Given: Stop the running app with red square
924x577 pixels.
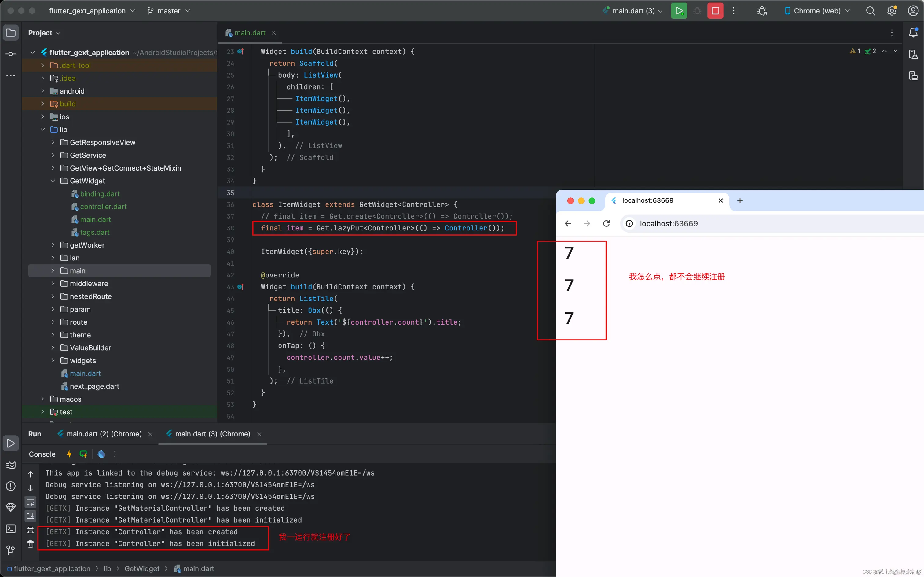Looking at the screenshot, I should 715,11.
